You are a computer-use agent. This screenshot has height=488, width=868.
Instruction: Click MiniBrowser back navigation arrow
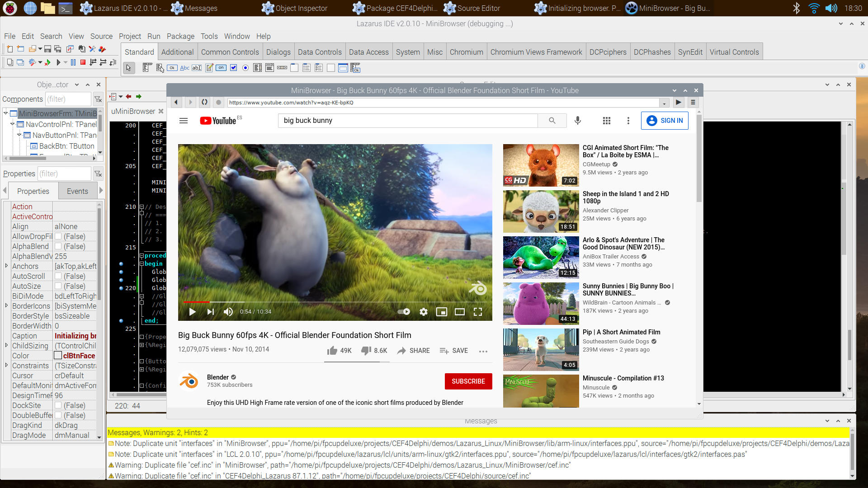[x=176, y=103]
